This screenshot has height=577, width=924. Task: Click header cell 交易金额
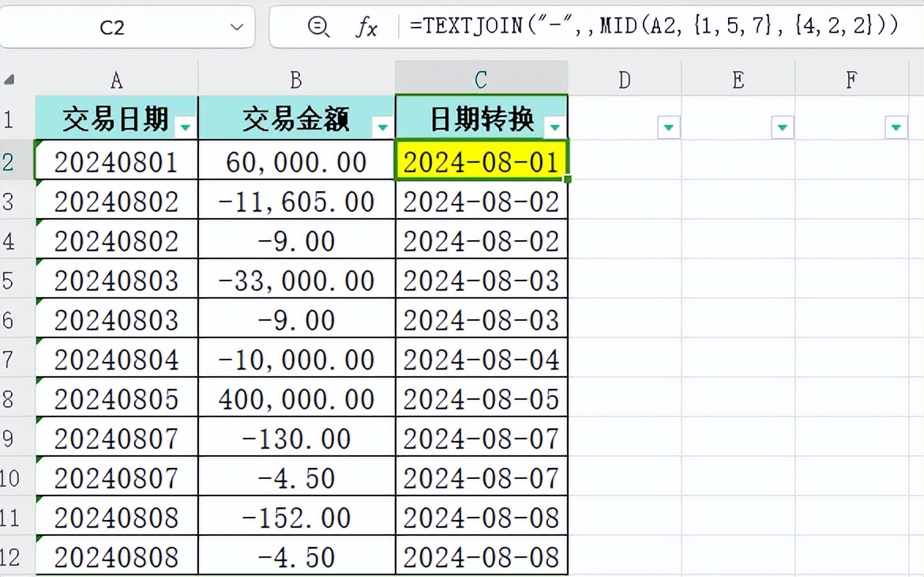coord(296,119)
